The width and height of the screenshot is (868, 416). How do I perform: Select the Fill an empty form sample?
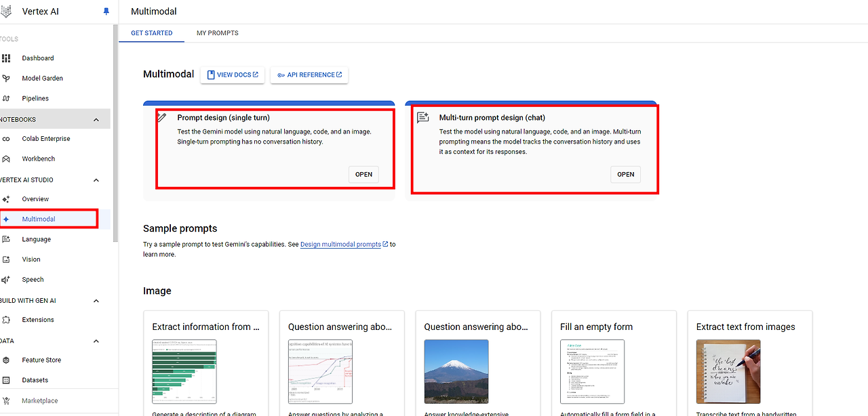pos(614,363)
